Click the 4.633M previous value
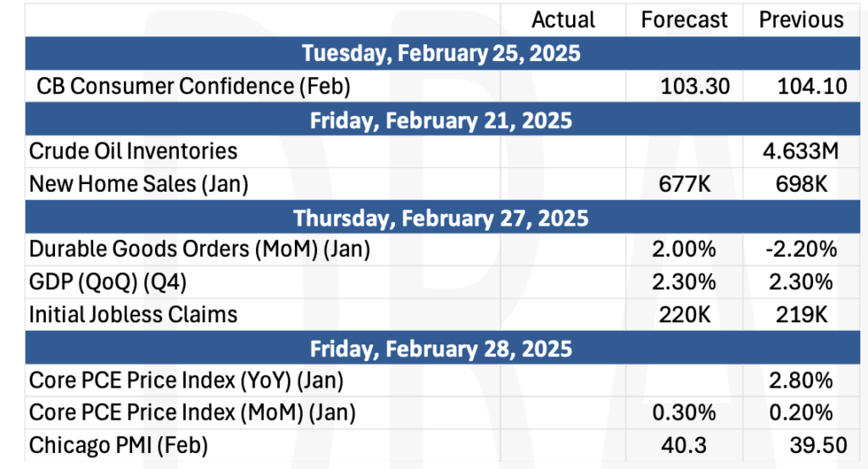This screenshot has width=868, height=469. click(x=801, y=151)
